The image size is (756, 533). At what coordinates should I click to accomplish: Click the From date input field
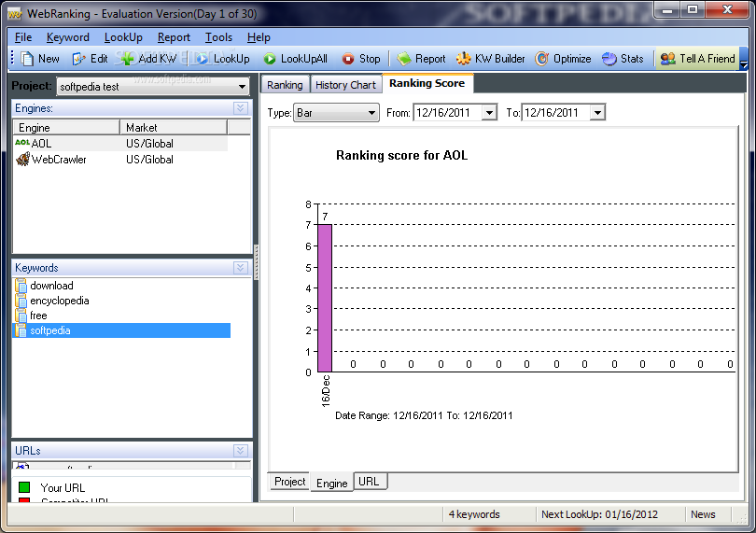point(448,113)
